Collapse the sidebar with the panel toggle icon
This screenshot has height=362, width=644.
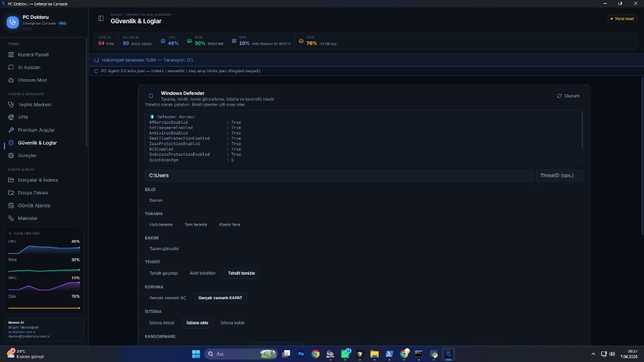[101, 18]
